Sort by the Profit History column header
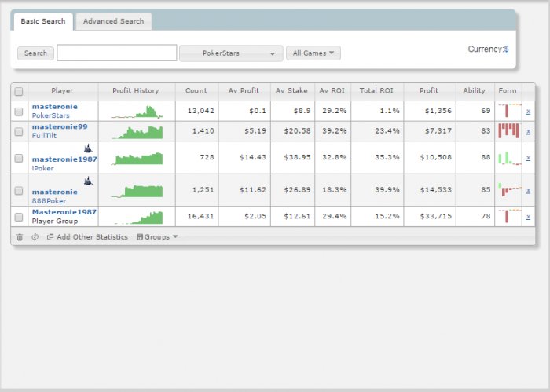 (x=137, y=91)
